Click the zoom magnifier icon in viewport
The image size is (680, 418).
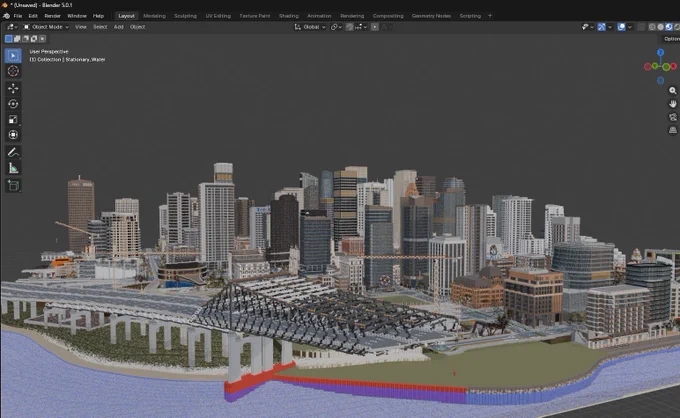[673, 91]
